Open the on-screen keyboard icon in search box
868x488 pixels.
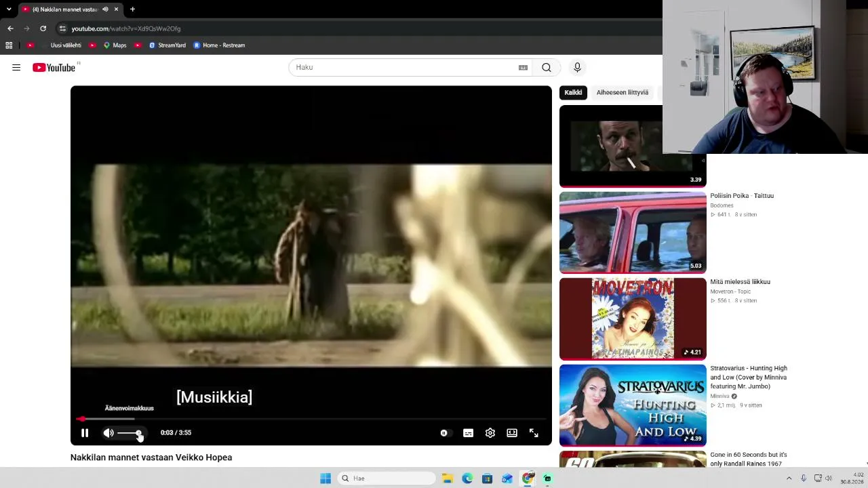(523, 67)
